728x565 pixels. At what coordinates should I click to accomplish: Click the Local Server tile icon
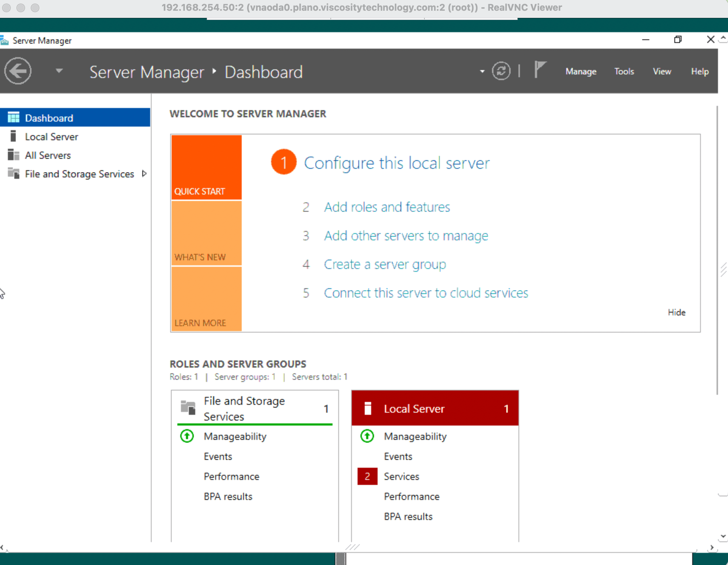click(367, 408)
